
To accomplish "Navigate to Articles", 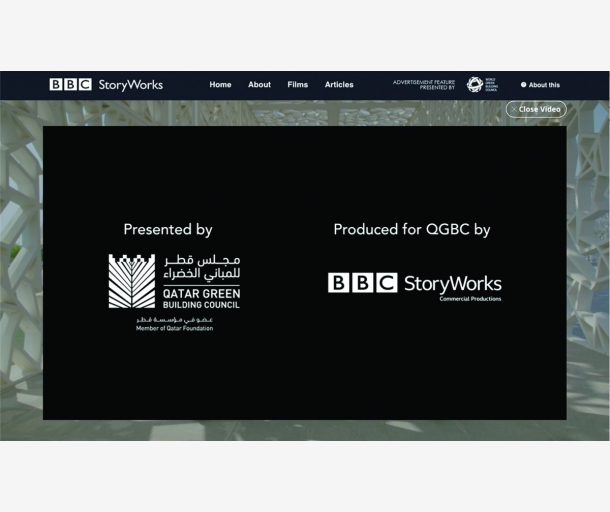I will point(339,84).
